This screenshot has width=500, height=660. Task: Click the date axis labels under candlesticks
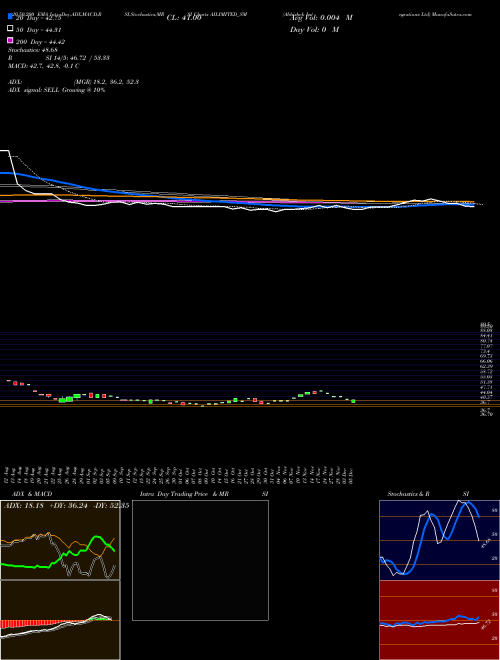179,474
